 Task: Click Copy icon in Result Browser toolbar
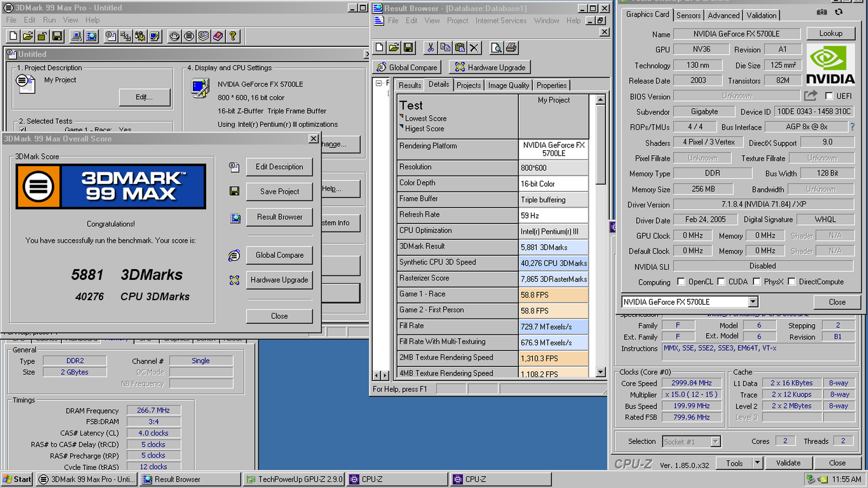[x=445, y=47]
